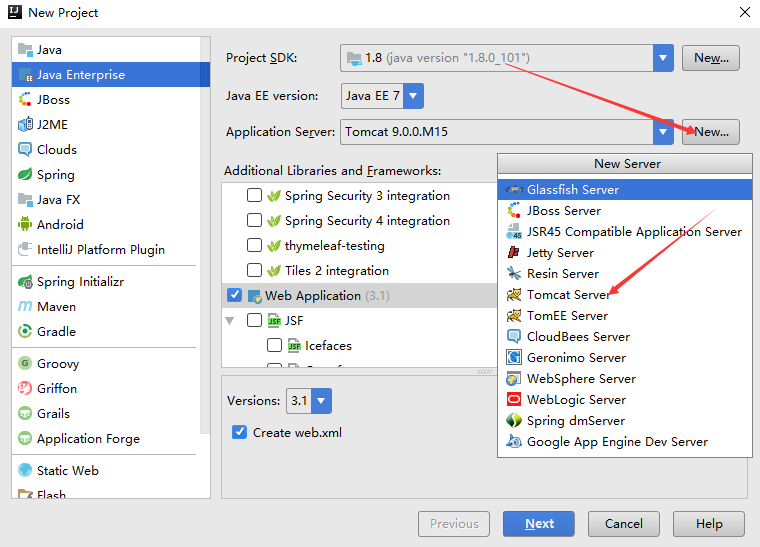
Task: Select the WebLogic Server icon
Action: pyautogui.click(x=514, y=400)
